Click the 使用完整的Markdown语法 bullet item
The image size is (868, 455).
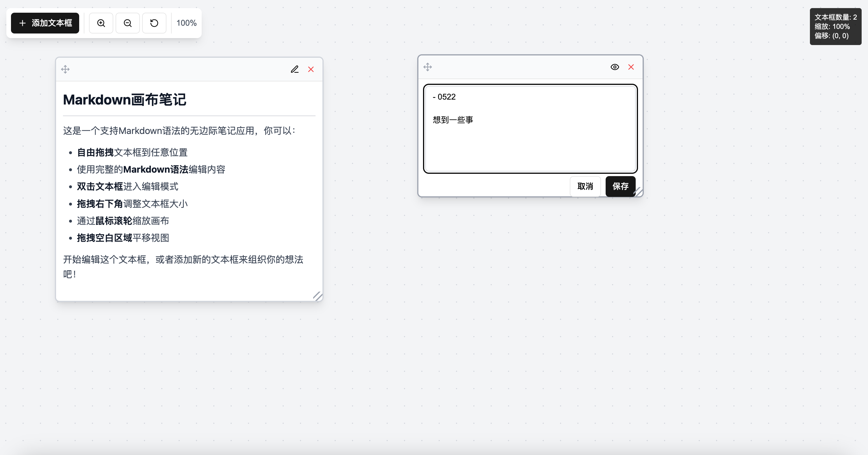pyautogui.click(x=151, y=169)
